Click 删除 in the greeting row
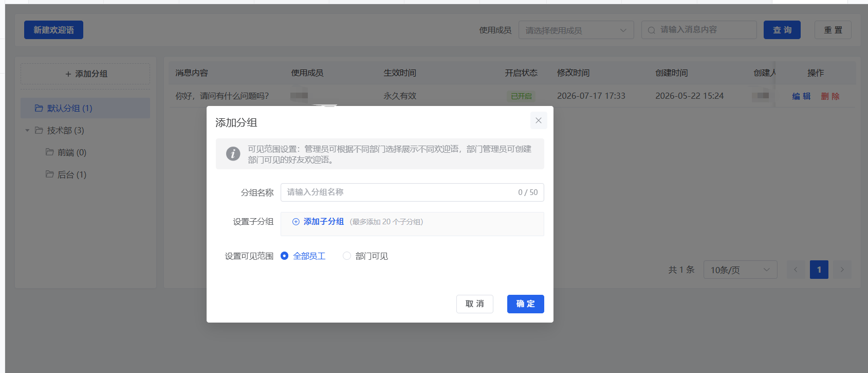868x373 pixels. 830,96
